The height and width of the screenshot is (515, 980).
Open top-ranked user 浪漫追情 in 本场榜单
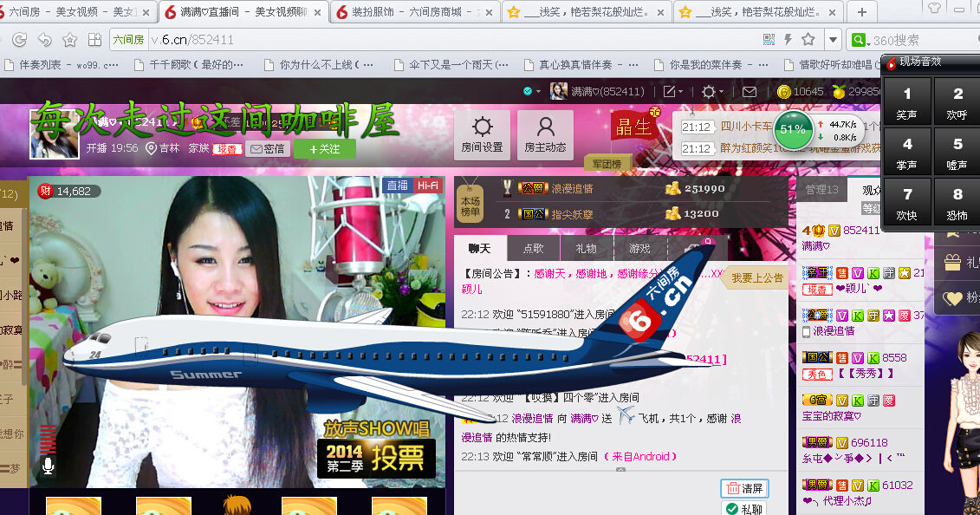[572, 188]
